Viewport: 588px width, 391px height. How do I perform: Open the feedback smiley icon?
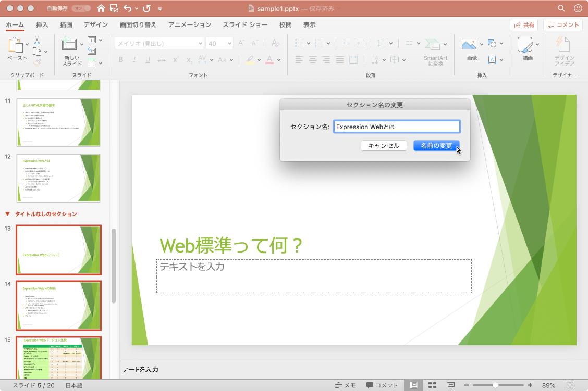coord(578,8)
